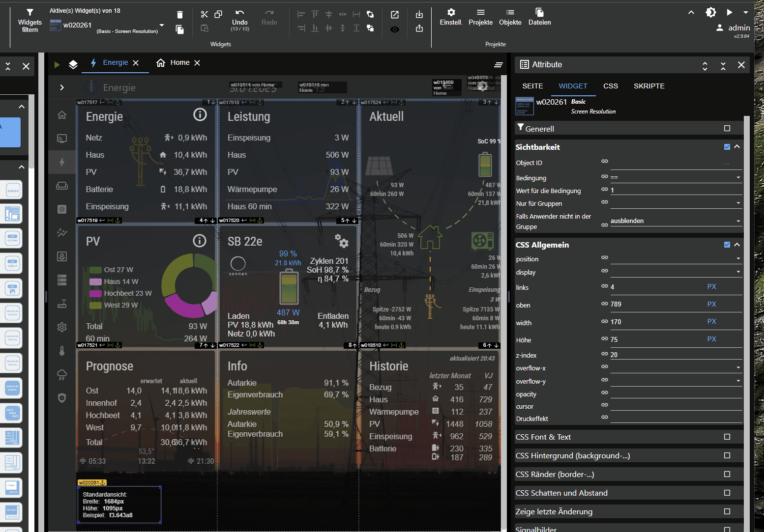This screenshot has height=532, width=764.
Task: Click the Undo arrow button
Action: coord(239,14)
